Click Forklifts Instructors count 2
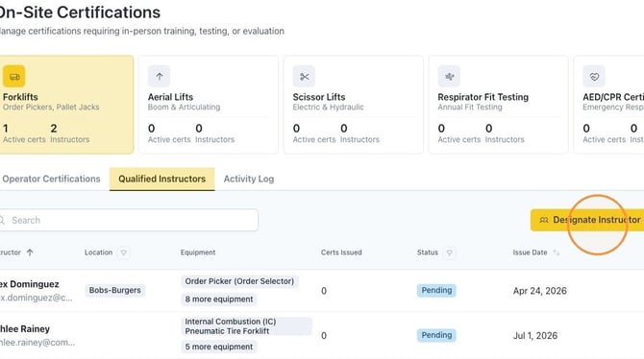The image size is (644, 359). [54, 129]
